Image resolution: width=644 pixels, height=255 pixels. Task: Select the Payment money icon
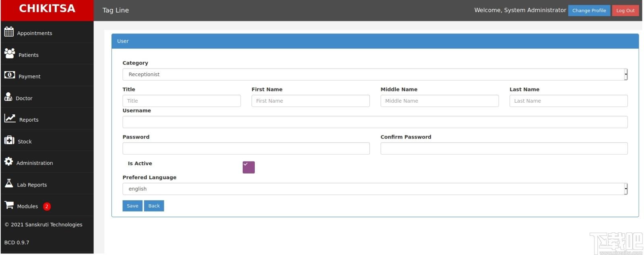click(10, 75)
